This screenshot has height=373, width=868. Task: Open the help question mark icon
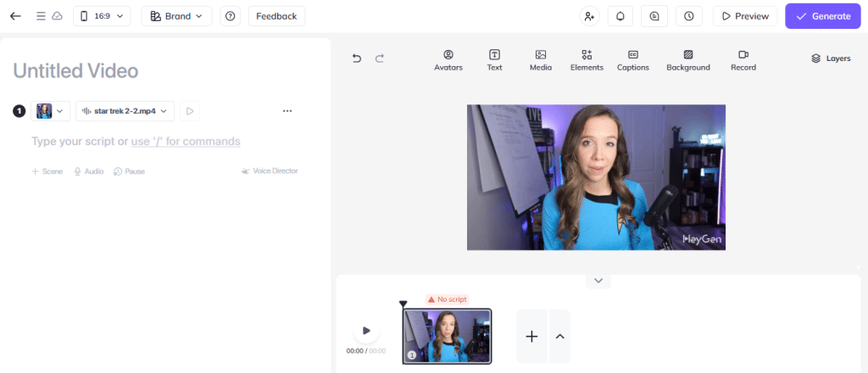[231, 16]
